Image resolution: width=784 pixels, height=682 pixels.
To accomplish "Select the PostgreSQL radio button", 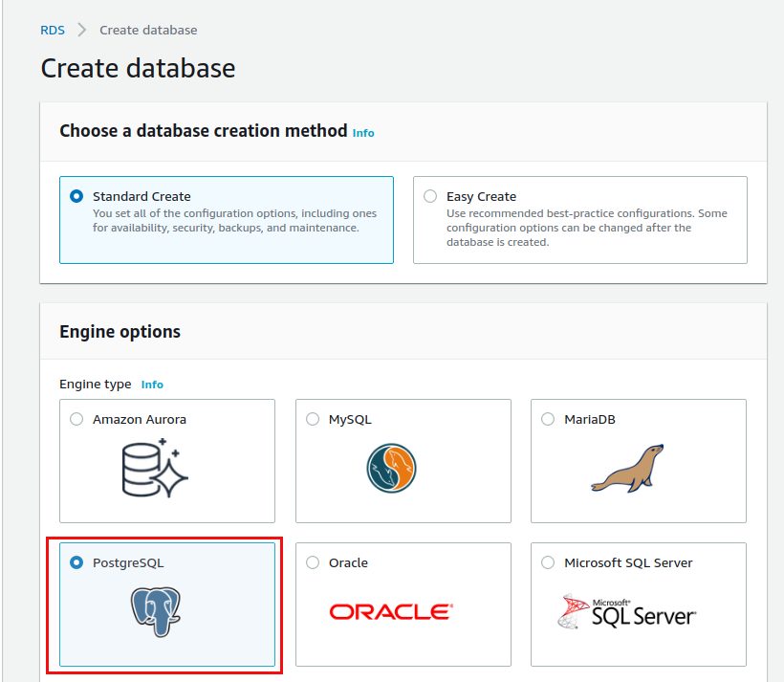I will (x=76, y=562).
